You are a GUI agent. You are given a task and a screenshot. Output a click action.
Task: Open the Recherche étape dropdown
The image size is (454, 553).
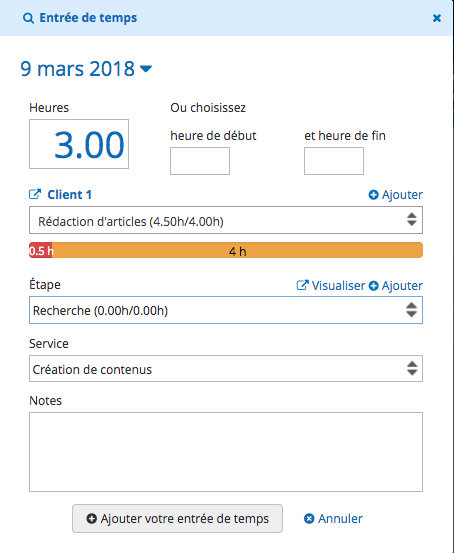tap(226, 310)
